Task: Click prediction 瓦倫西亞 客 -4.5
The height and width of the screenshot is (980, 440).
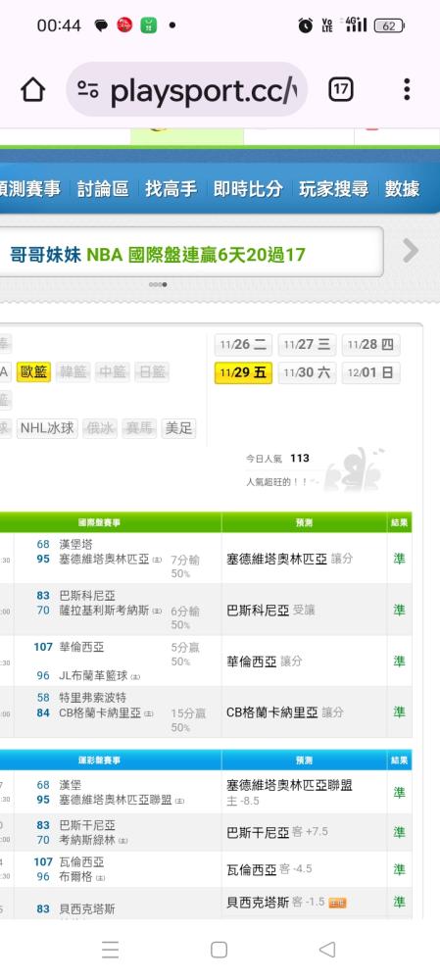Action: pos(269,869)
